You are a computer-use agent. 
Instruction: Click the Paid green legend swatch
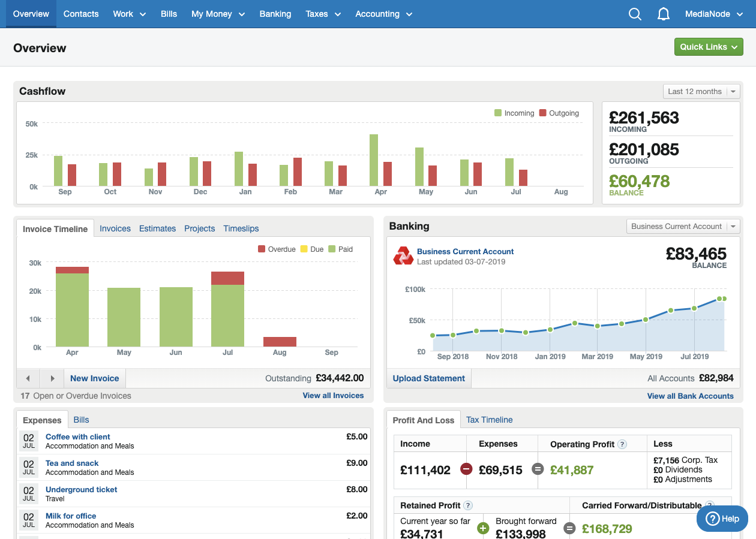331,249
